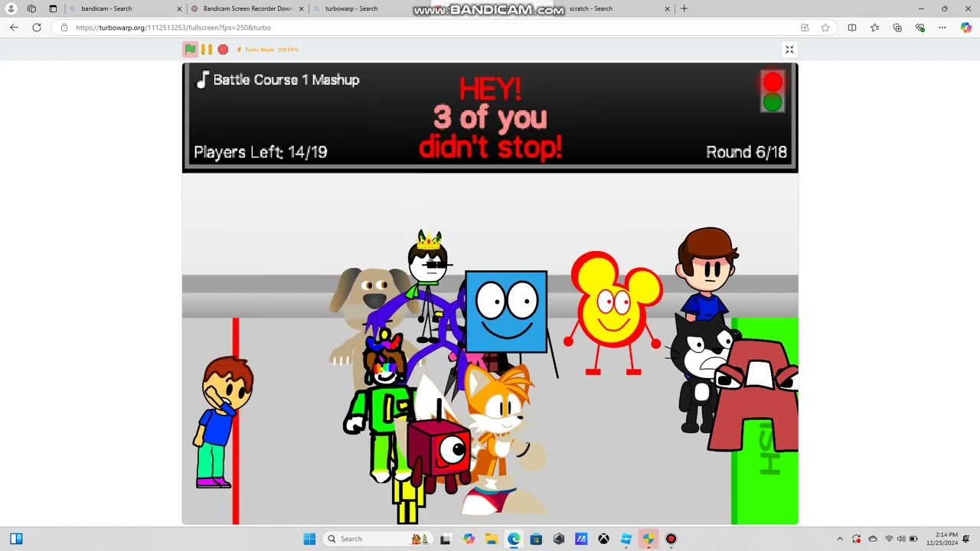This screenshot has width=980, height=551.
Task: Click the turbowarp.org address bar URL
Action: click(x=173, y=28)
